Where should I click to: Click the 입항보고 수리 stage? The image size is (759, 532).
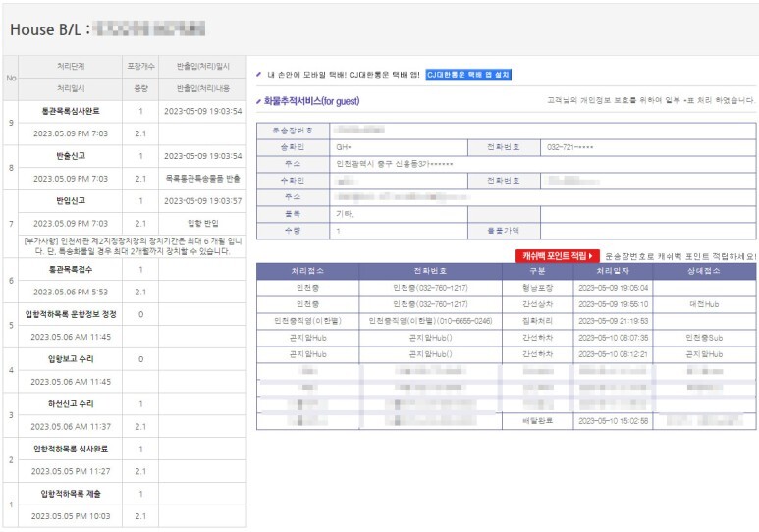point(71,359)
